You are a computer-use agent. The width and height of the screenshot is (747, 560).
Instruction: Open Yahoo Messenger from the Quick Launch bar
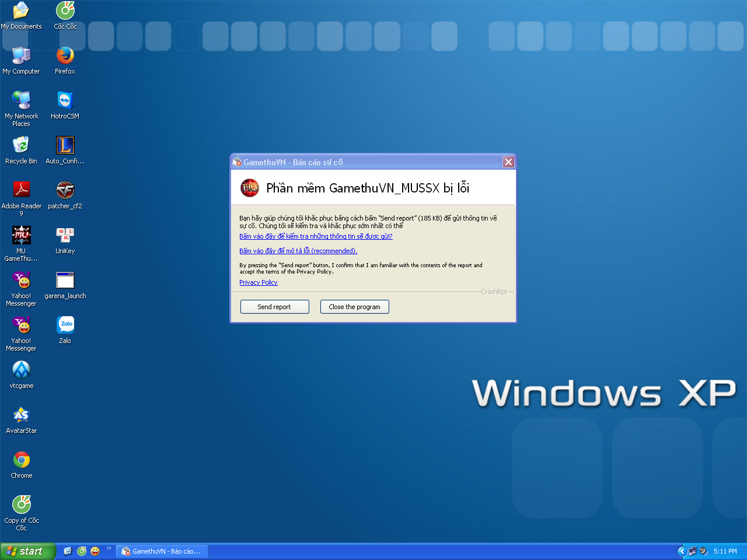(95, 551)
